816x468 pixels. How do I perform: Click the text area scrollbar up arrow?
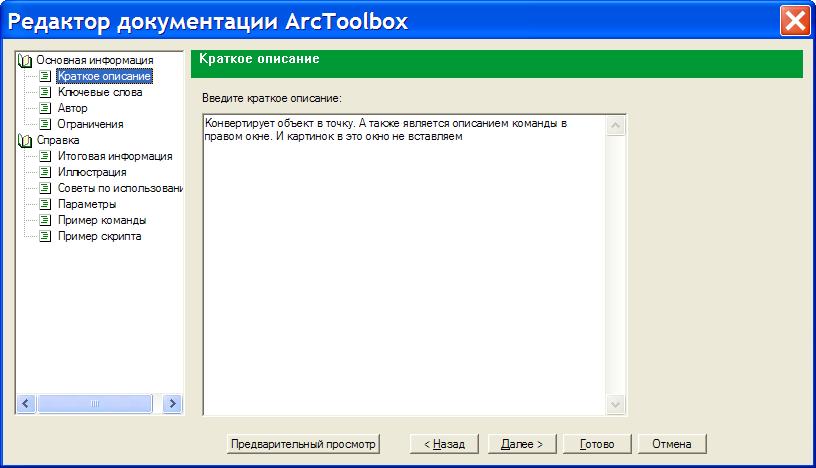[616, 125]
